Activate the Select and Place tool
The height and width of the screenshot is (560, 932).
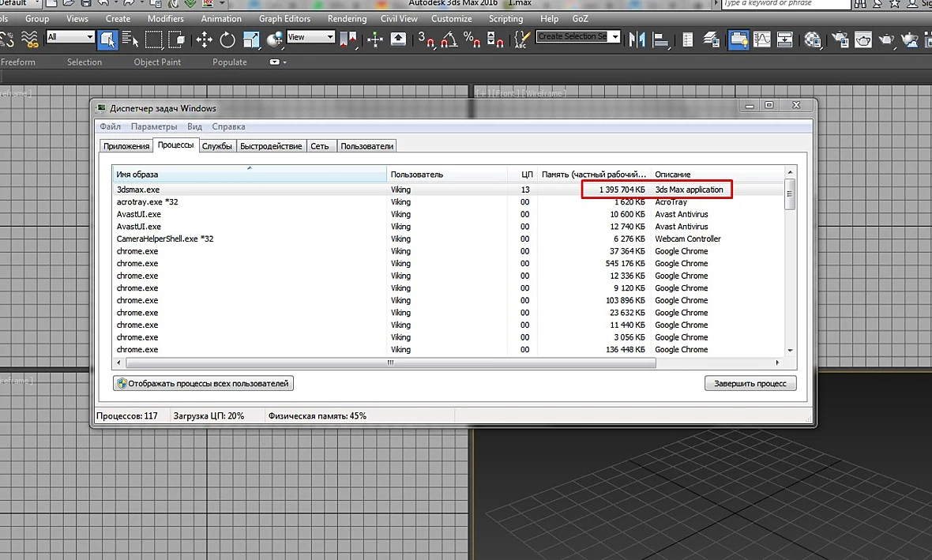click(274, 39)
